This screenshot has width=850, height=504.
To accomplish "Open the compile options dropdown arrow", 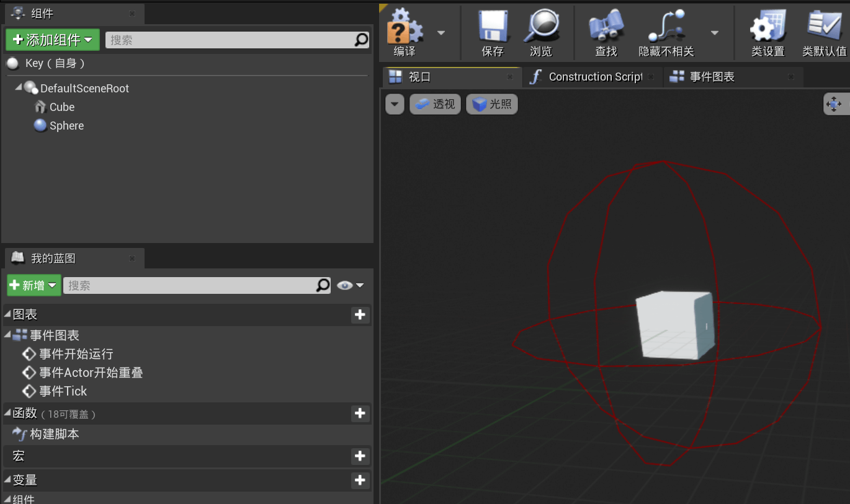I will coord(441,33).
